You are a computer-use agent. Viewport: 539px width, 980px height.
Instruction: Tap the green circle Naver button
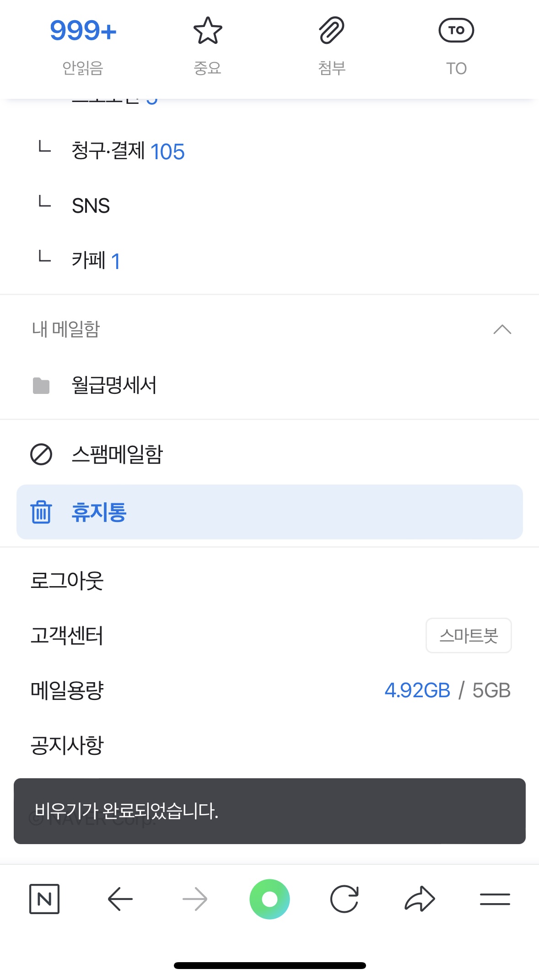(269, 899)
